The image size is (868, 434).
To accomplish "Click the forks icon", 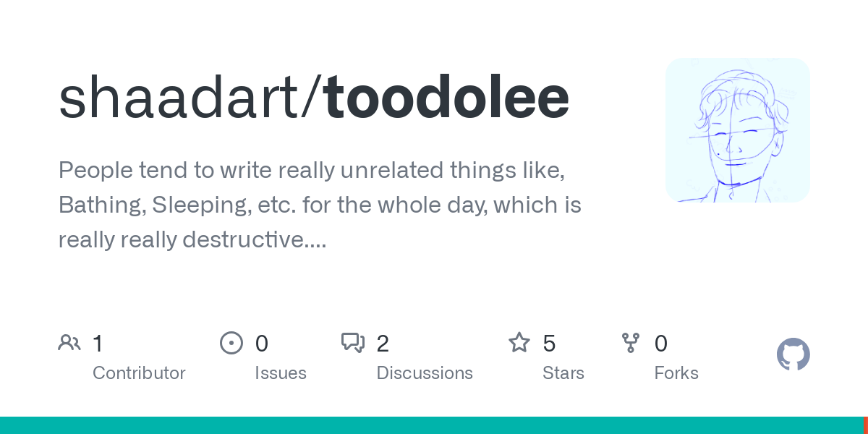I will click(x=631, y=343).
